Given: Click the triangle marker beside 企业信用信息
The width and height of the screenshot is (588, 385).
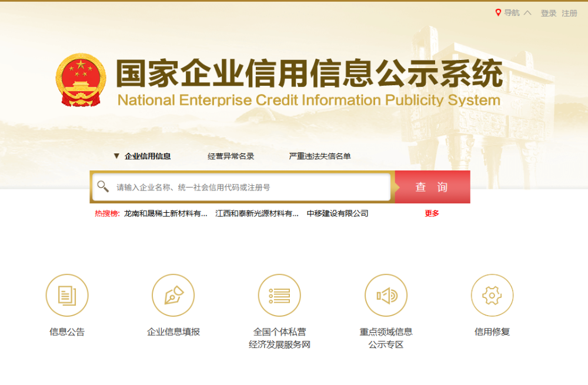Looking at the screenshot, I should tap(116, 156).
